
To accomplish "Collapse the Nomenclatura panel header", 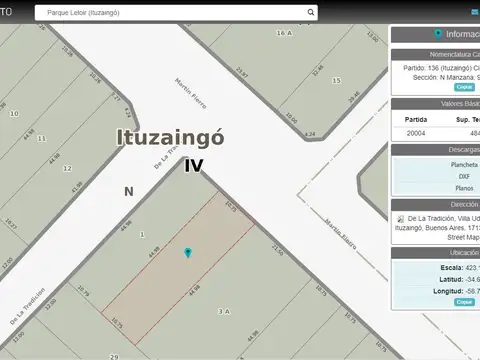I will pyautogui.click(x=436, y=54).
